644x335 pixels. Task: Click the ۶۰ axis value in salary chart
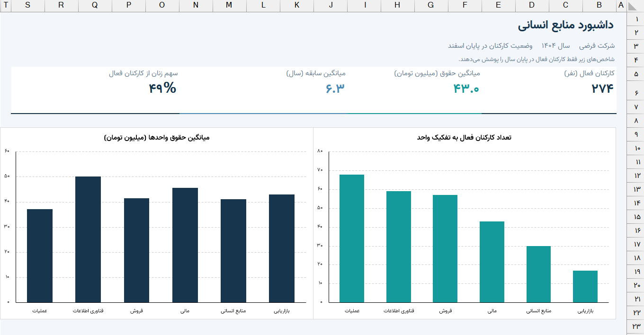pos(7,151)
